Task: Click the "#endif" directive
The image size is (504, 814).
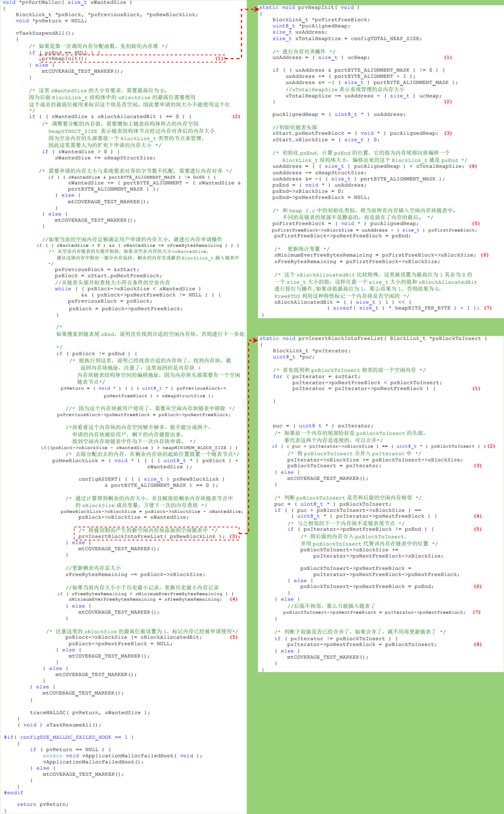Action: click(13, 793)
